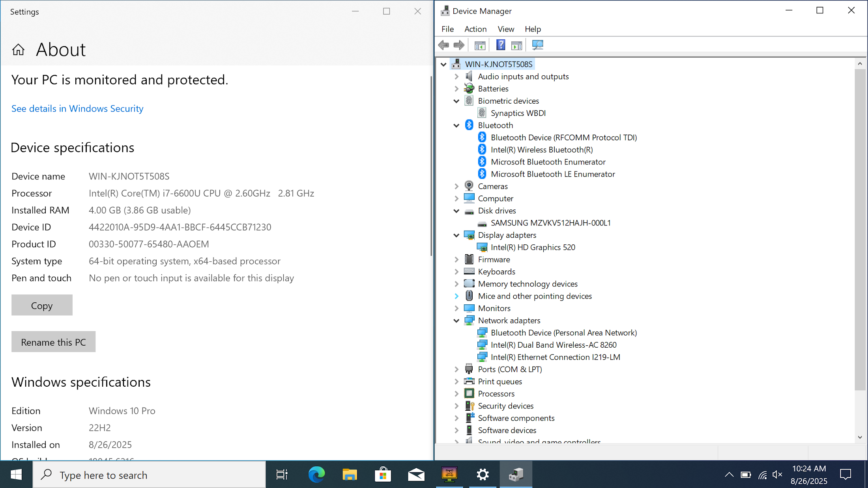Collapse the Biometric devices node

point(456,101)
